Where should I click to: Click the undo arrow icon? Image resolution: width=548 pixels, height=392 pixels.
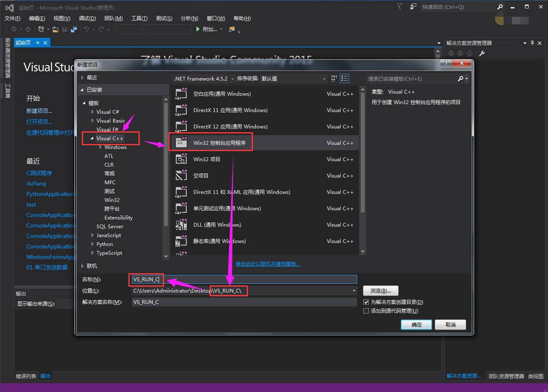click(86, 29)
